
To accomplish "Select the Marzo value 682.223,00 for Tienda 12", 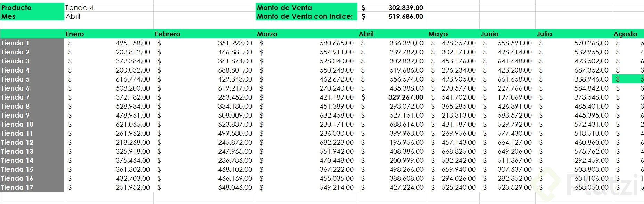I will 336,142.
